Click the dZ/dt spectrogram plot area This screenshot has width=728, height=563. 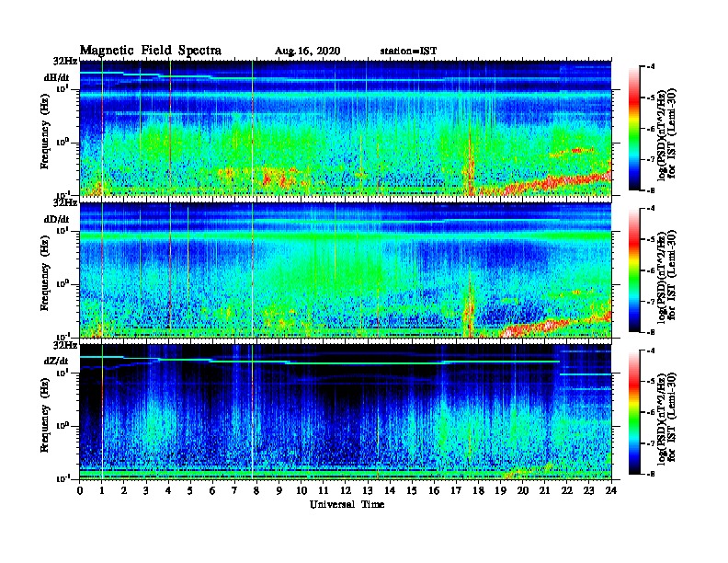[346, 412]
